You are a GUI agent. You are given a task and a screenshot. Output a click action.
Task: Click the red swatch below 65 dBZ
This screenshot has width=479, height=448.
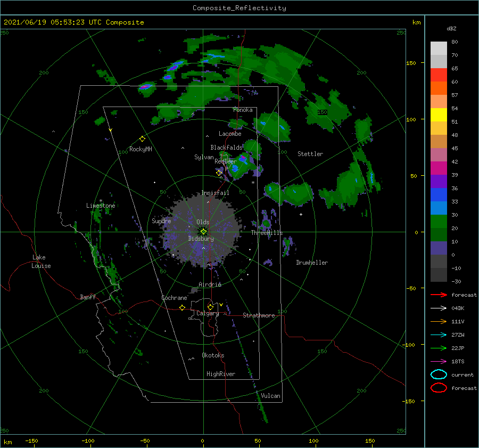pos(439,75)
